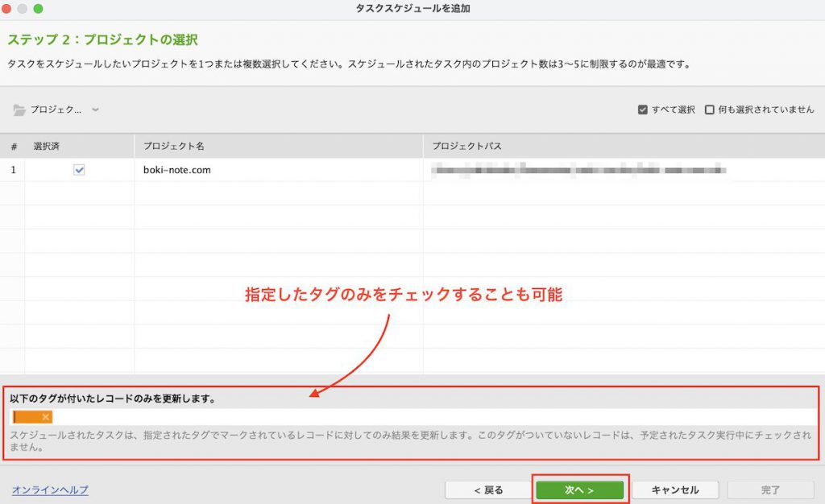Click the blurred project path cell

click(624, 170)
